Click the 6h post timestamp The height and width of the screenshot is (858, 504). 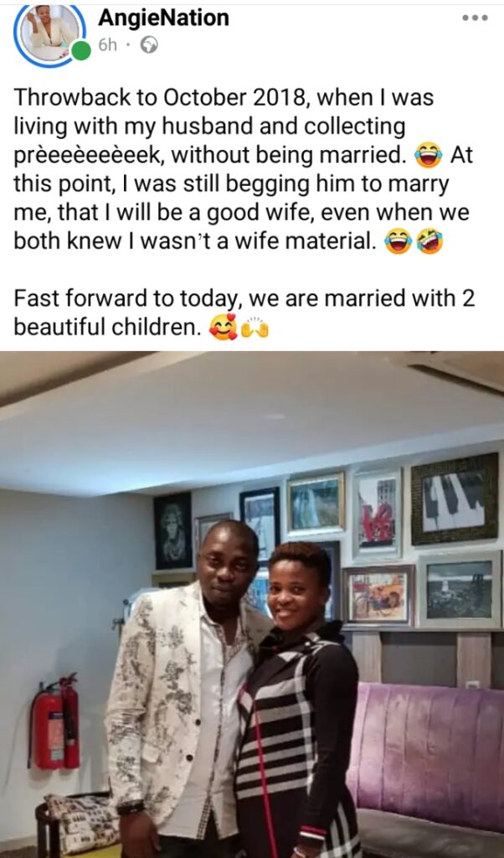[108, 45]
